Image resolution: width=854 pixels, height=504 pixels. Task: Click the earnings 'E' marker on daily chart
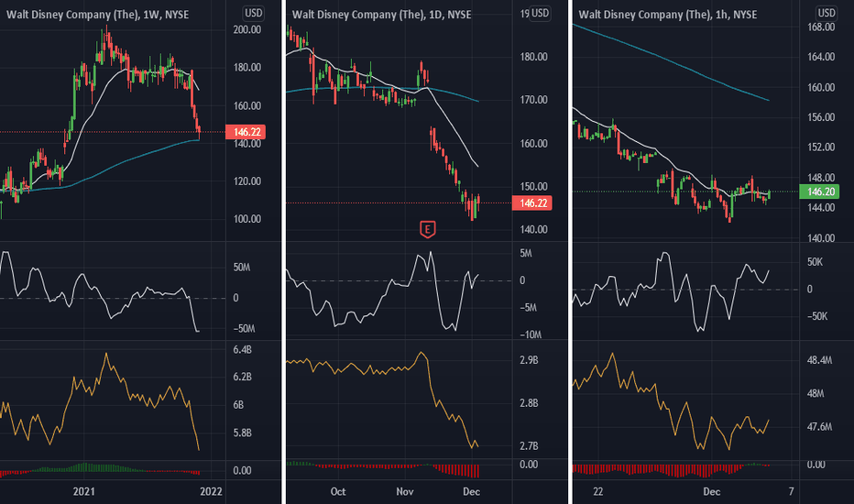[428, 229]
